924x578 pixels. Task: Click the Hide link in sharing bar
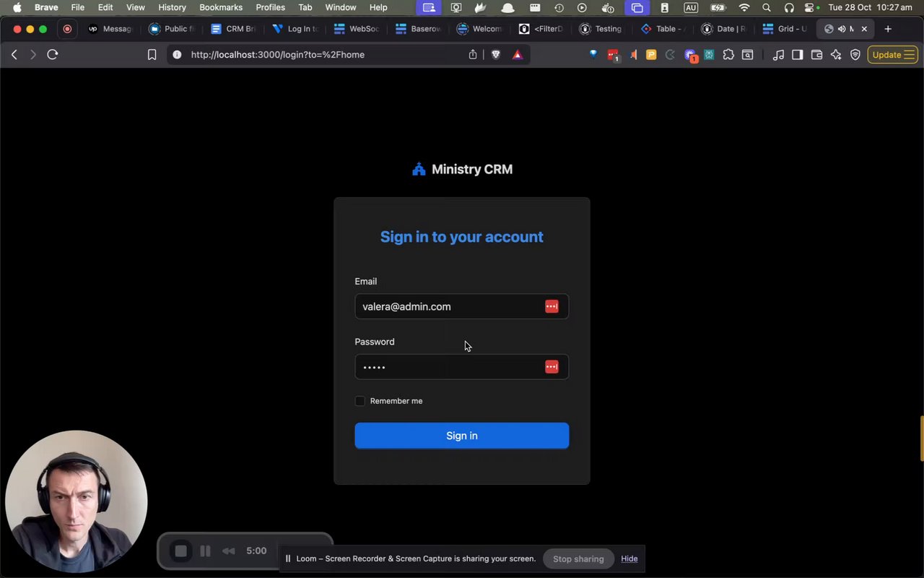629,558
